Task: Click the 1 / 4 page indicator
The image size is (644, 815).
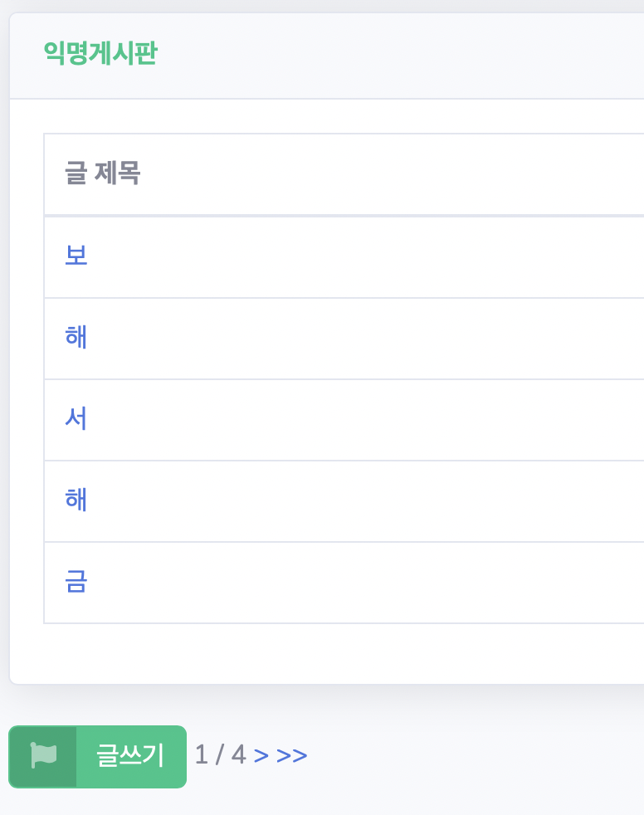Action: pos(221,754)
